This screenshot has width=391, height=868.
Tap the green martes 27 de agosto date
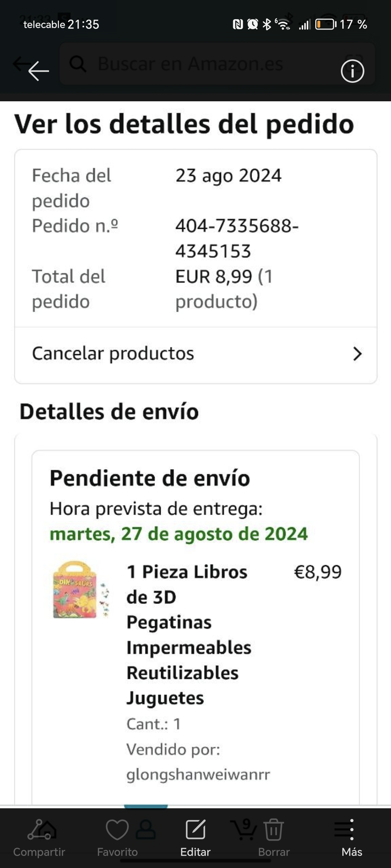tap(178, 534)
